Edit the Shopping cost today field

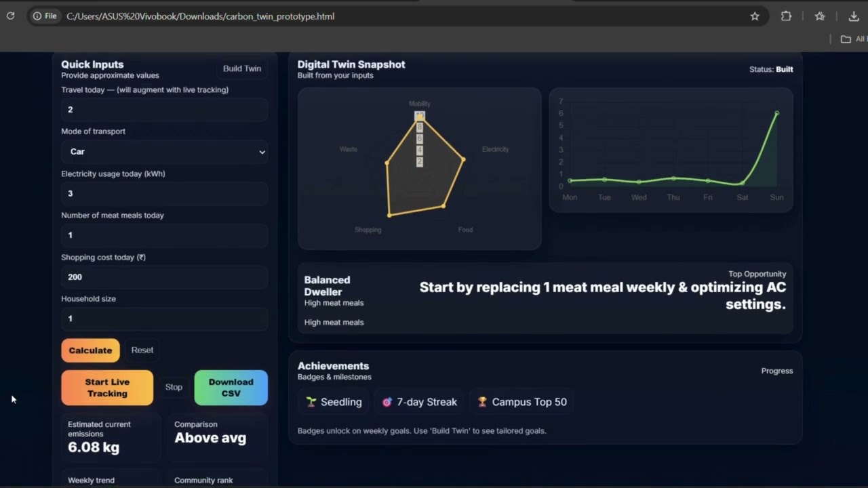click(x=164, y=277)
